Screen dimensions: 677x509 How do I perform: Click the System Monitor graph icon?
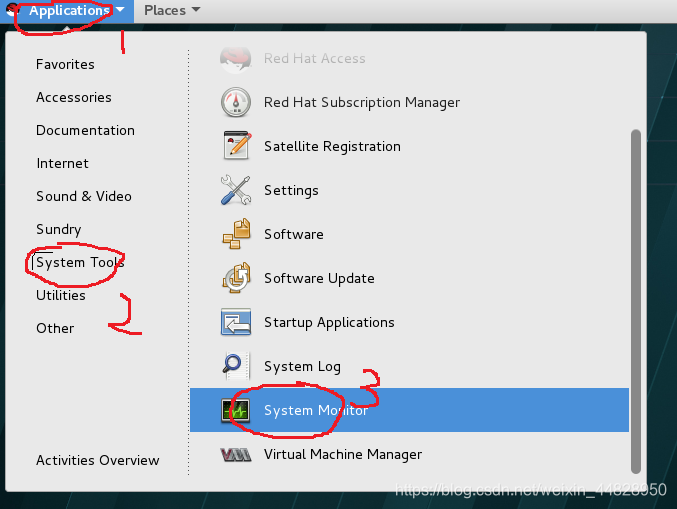click(235, 410)
